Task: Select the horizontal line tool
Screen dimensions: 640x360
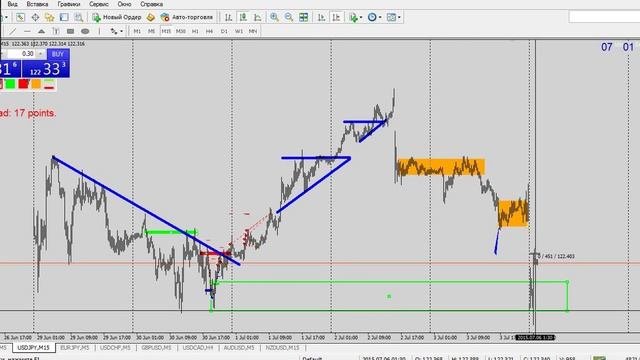Action: click(x=27, y=31)
